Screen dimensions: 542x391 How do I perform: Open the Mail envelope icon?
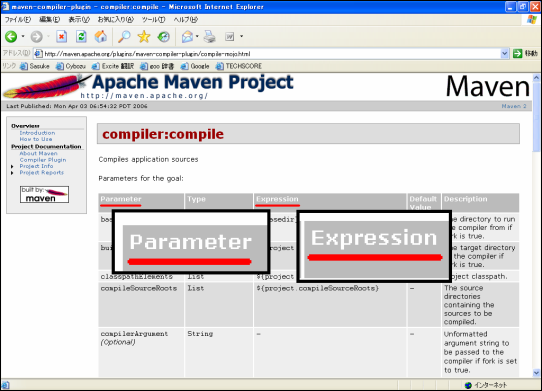(x=187, y=36)
